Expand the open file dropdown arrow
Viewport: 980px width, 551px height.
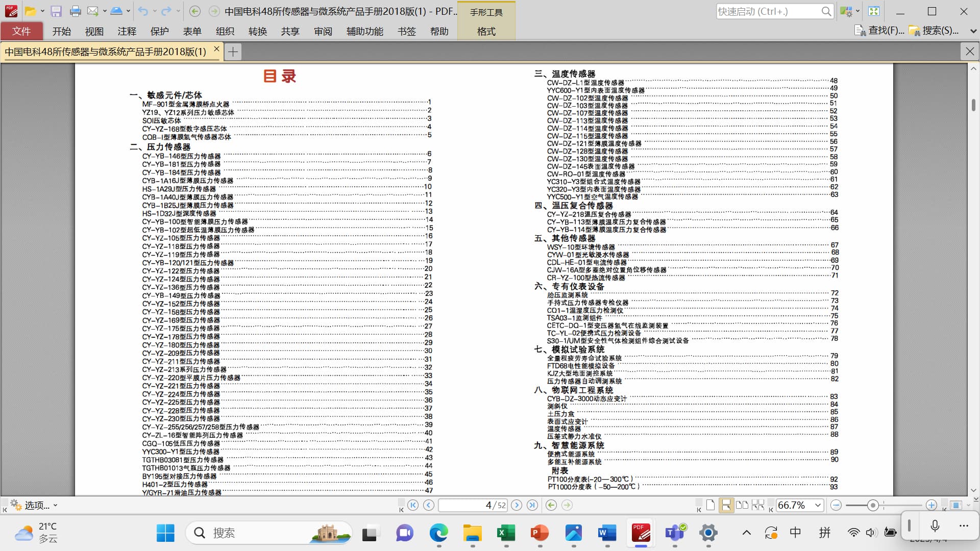pyautogui.click(x=42, y=11)
